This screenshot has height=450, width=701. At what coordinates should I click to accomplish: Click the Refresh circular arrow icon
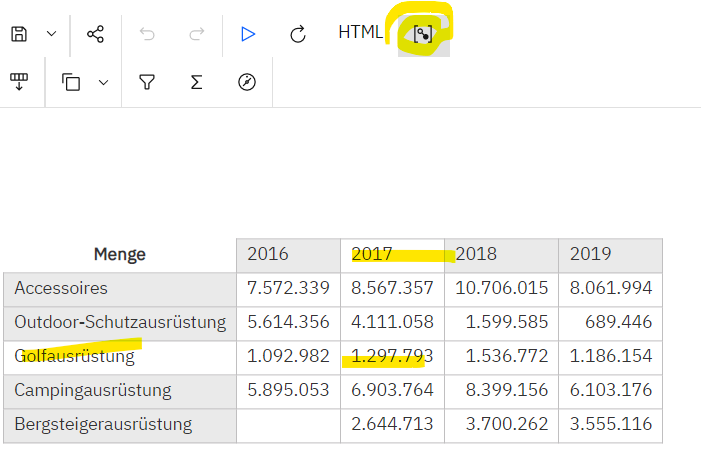[297, 34]
